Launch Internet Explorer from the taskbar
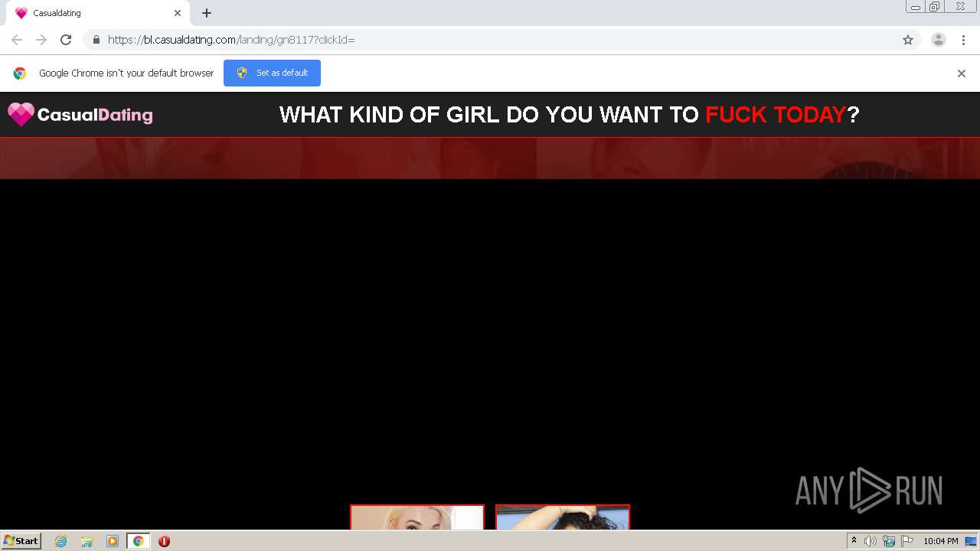The image size is (980, 551). coord(61,541)
